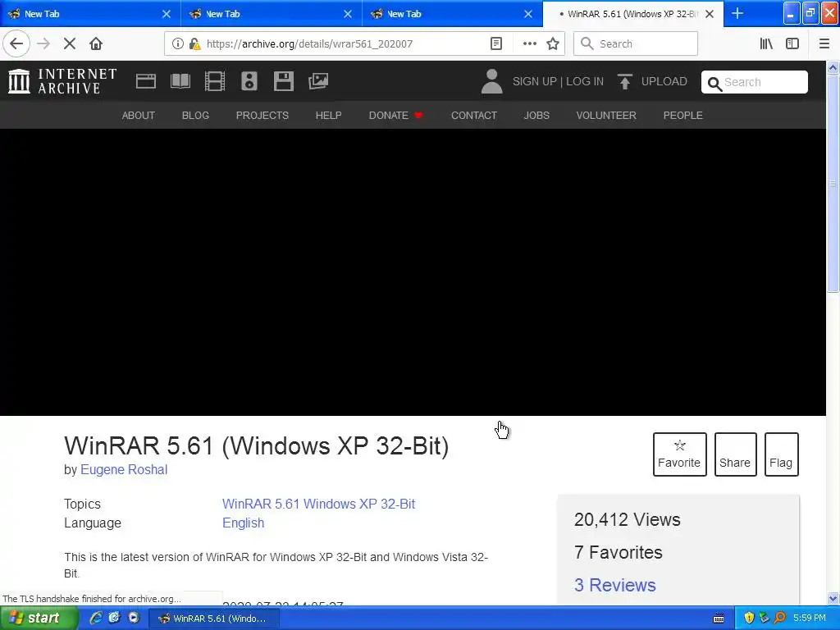Open the English language link
840x630 pixels.
click(x=243, y=523)
